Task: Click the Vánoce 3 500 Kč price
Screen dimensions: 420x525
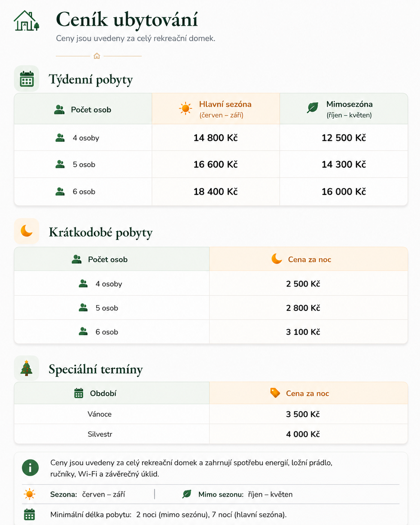Action: tap(303, 414)
